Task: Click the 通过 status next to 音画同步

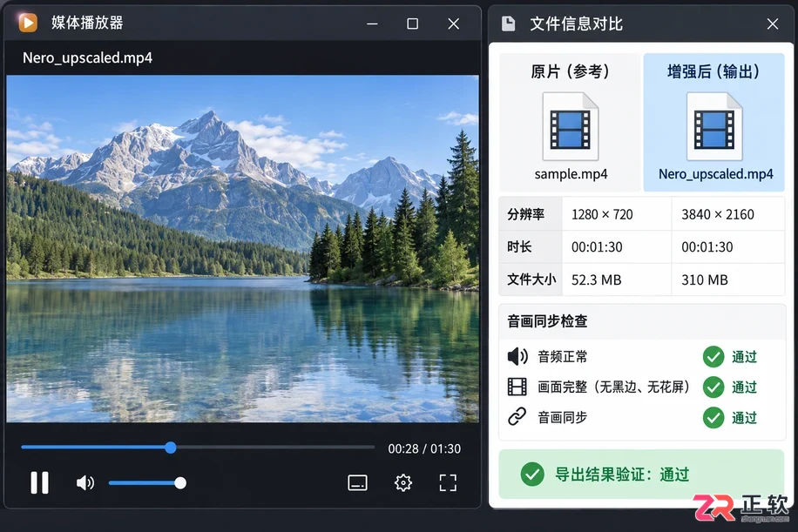Action: (x=745, y=418)
